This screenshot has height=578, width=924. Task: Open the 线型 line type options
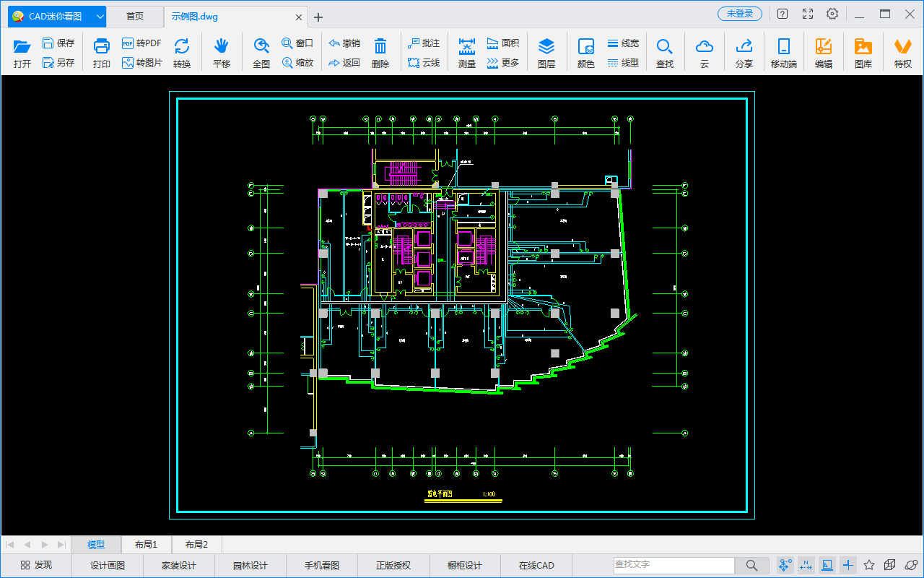click(x=623, y=63)
